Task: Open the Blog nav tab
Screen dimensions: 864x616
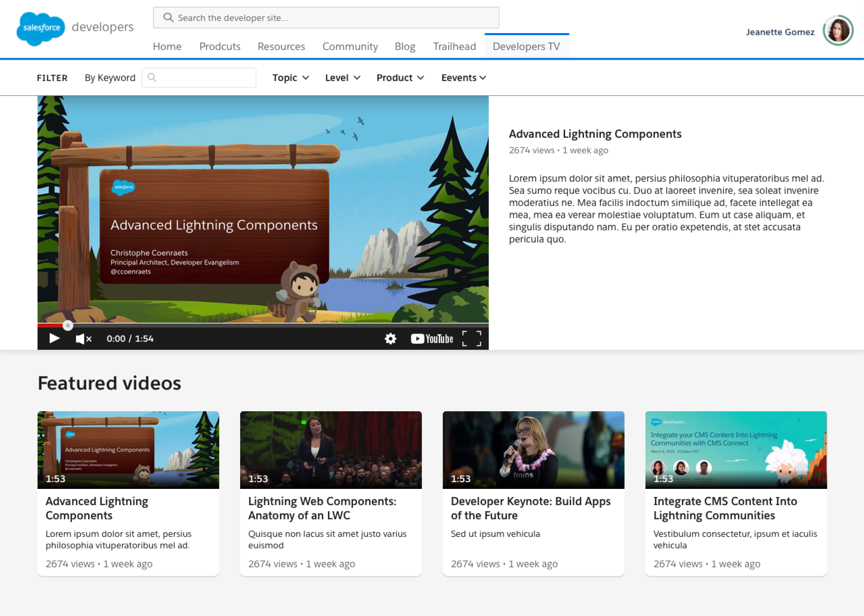Action: [405, 46]
